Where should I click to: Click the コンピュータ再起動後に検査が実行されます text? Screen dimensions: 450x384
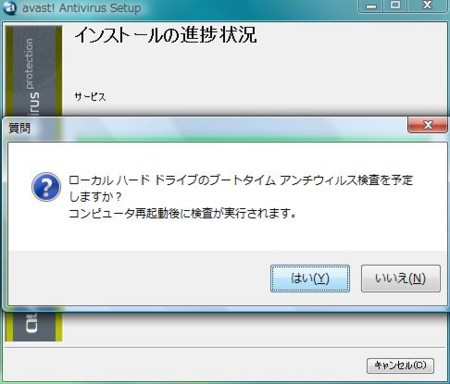[x=182, y=213]
